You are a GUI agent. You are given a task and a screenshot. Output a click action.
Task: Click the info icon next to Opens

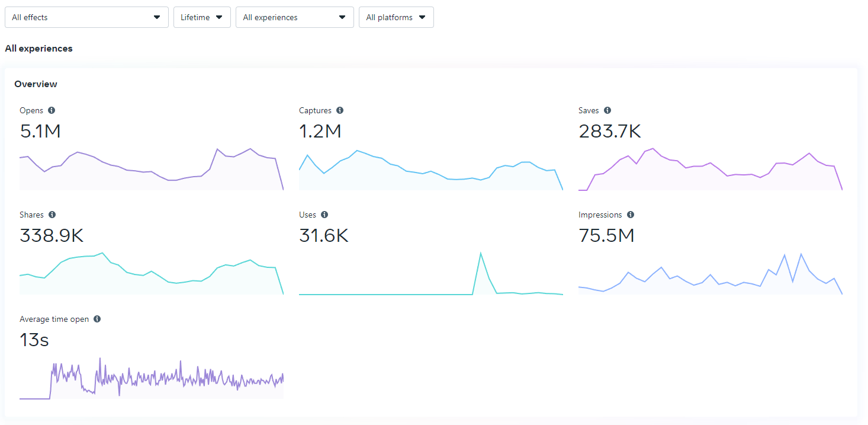tap(52, 110)
